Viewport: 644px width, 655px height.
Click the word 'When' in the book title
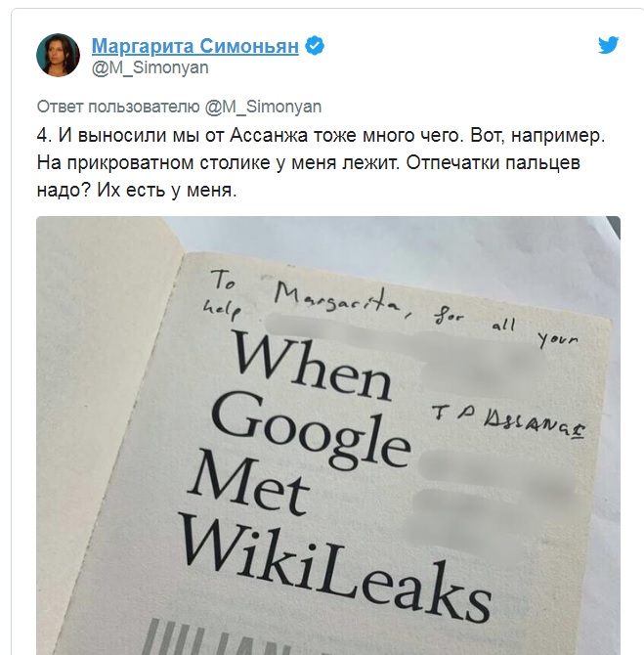click(313, 367)
